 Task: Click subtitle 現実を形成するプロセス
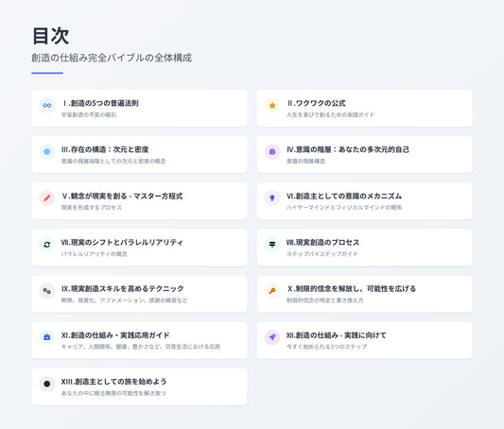[x=92, y=208]
